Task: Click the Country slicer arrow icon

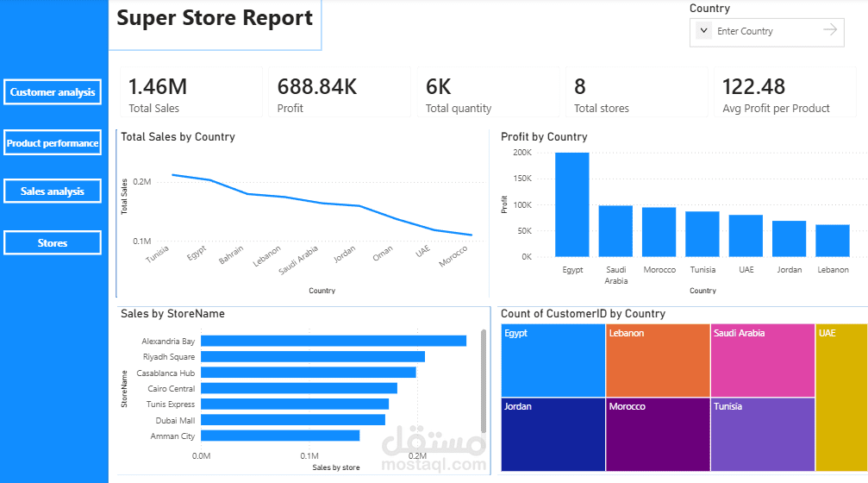Action: coord(830,29)
